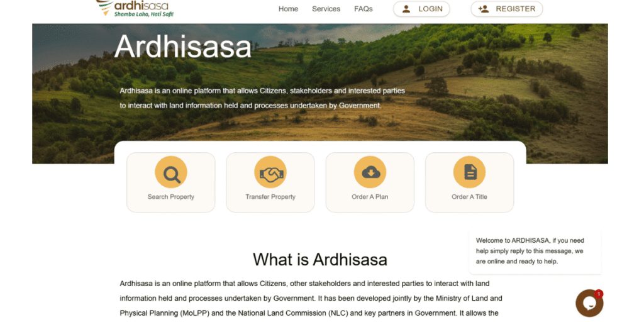Viewport: 644px width, 322px height.
Task: Go to the Home menu item
Action: (288, 9)
